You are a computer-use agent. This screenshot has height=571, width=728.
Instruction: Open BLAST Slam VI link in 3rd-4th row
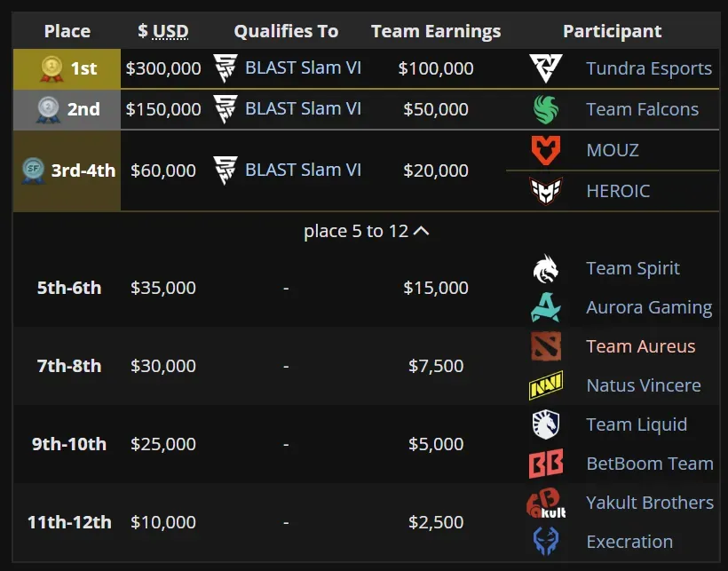pos(303,171)
